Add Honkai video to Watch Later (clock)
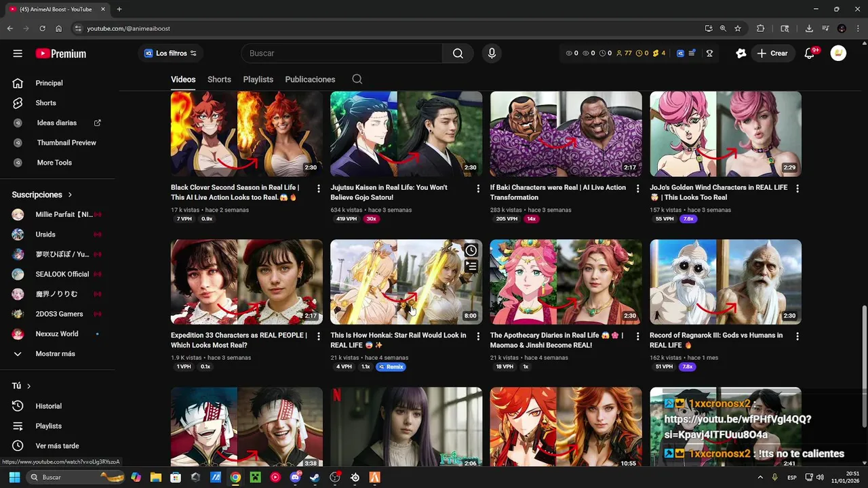Viewport: 868px width, 488px height. click(x=471, y=251)
